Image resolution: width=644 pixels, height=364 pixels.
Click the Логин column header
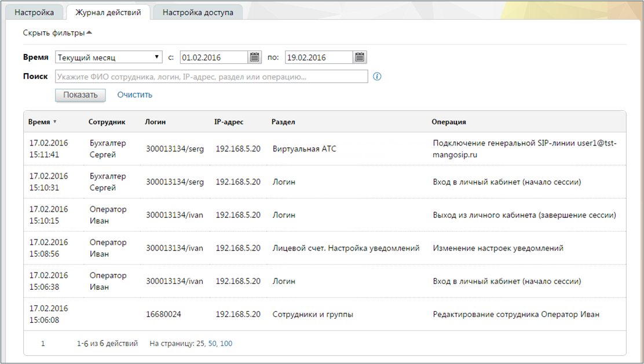pos(155,122)
